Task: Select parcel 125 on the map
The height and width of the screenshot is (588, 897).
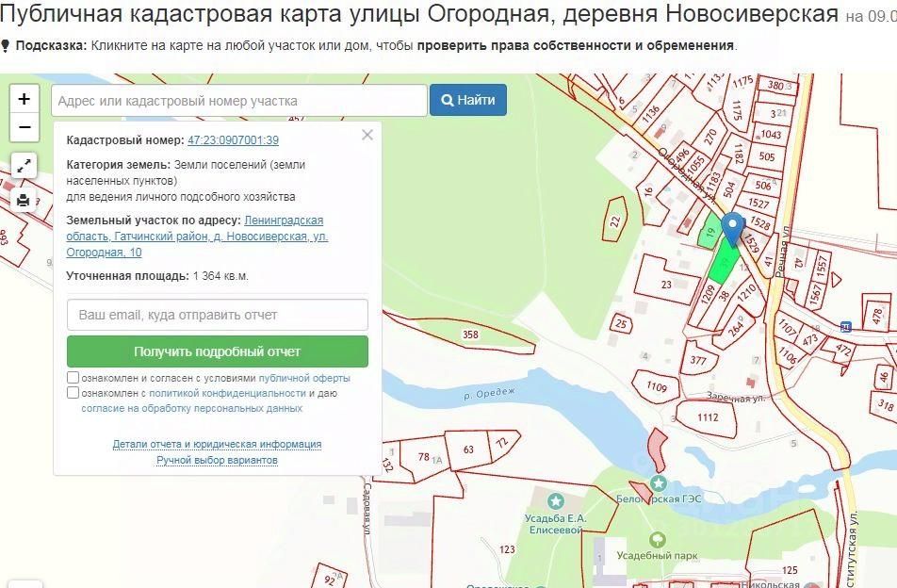Action: click(x=790, y=570)
